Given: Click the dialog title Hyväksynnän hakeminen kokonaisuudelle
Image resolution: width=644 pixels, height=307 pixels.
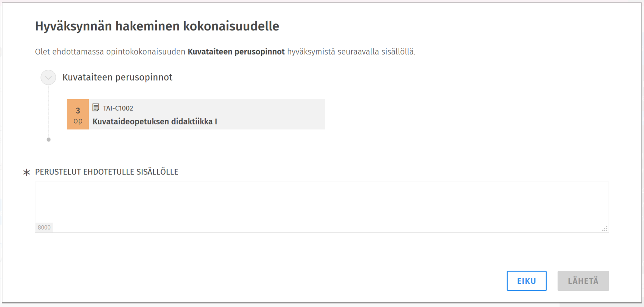Looking at the screenshot, I should coord(157,26).
